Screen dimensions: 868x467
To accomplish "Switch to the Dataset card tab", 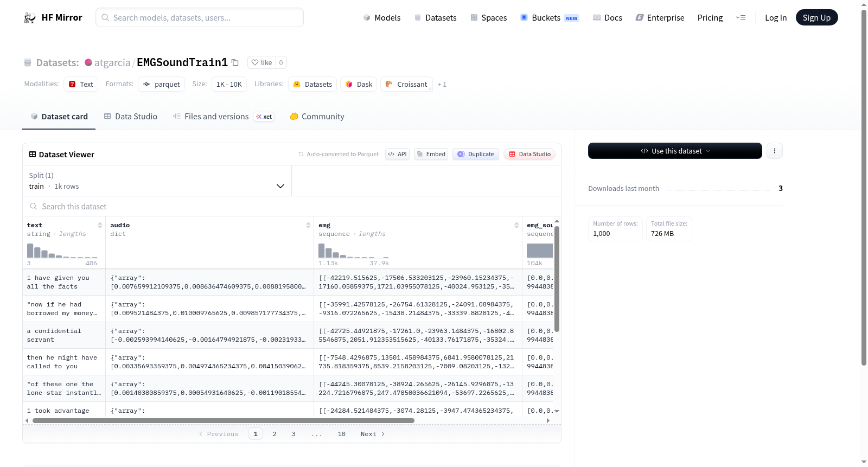I will click(x=59, y=117).
